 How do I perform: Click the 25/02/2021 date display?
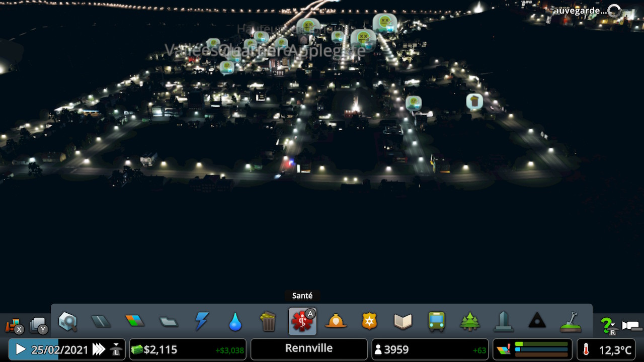point(60,350)
